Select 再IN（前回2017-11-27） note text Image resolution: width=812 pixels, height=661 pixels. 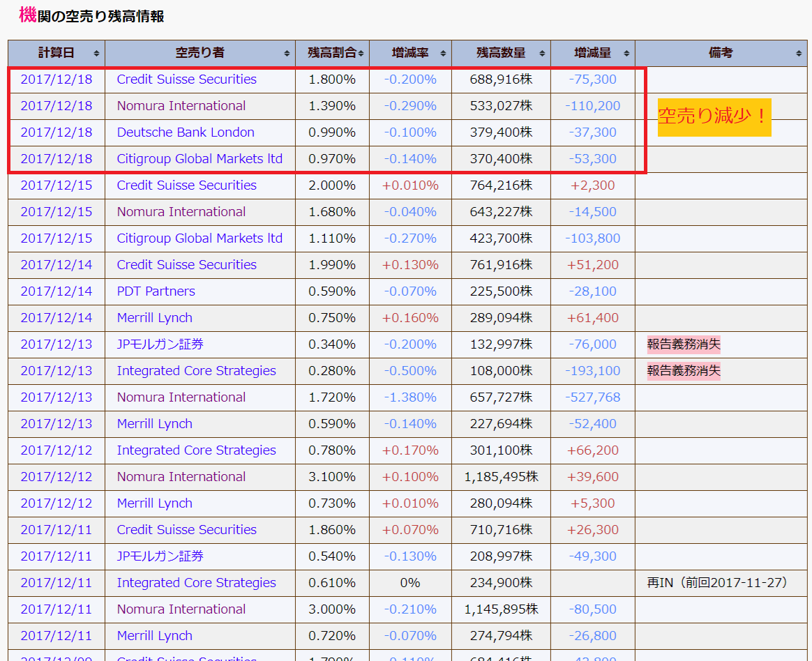click(717, 583)
